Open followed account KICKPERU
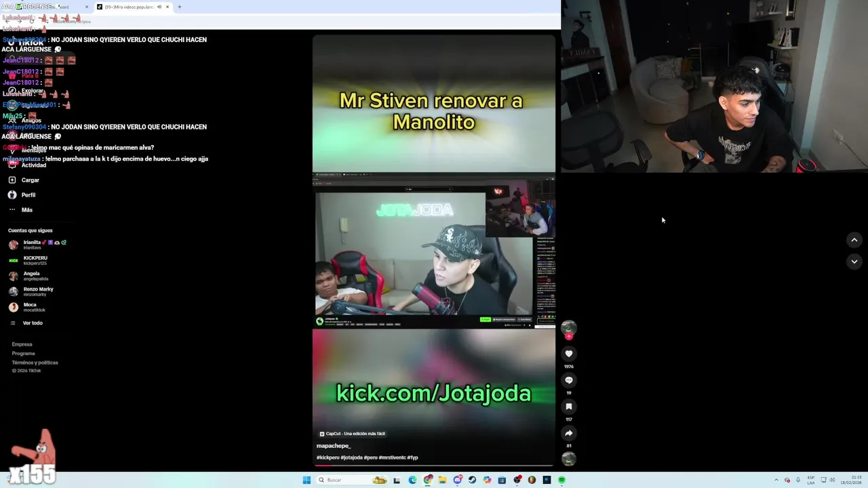The image size is (868, 488). click(x=28, y=260)
